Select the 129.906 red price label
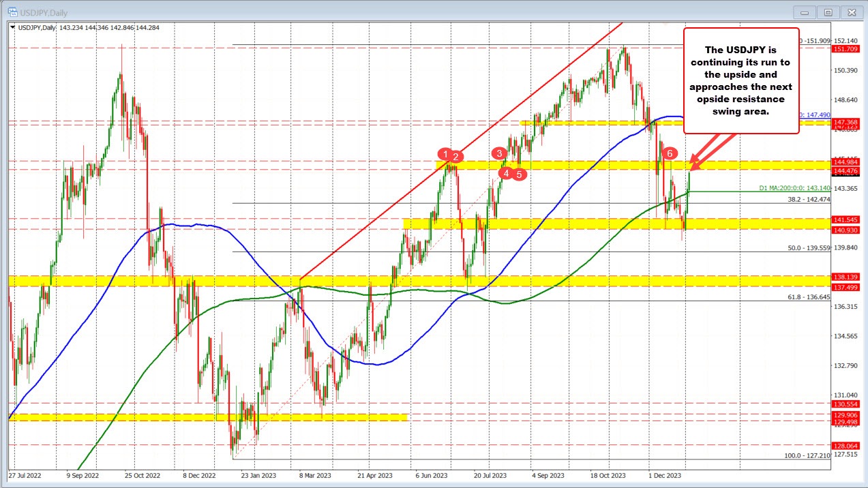The width and height of the screenshot is (868, 488). tap(845, 414)
